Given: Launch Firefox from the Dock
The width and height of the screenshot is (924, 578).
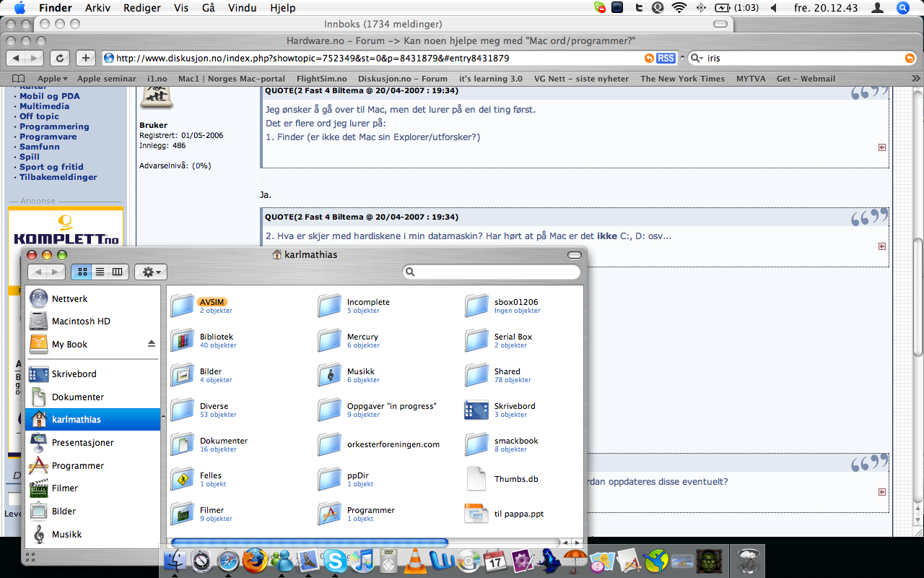Looking at the screenshot, I should (254, 560).
